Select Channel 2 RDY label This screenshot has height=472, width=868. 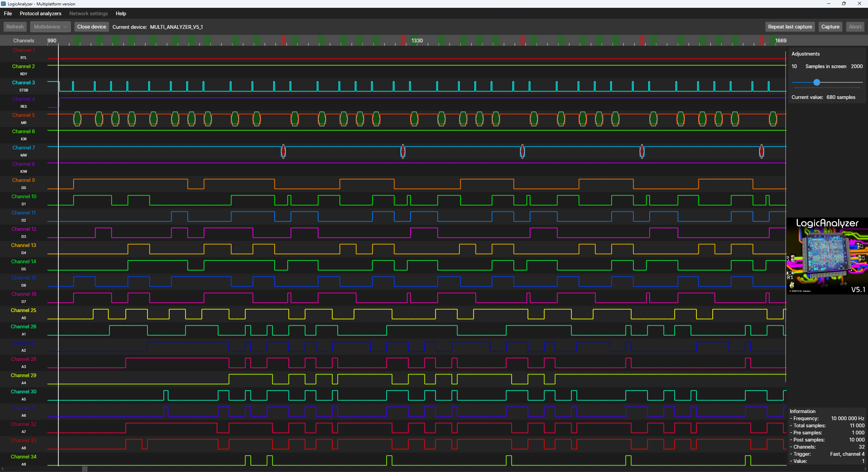pos(24,70)
